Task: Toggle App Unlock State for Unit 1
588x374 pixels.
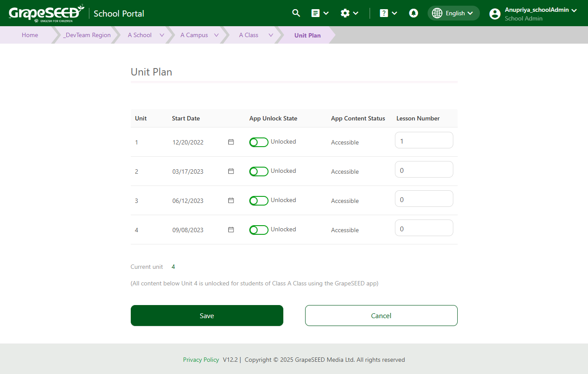Action: pyautogui.click(x=259, y=142)
